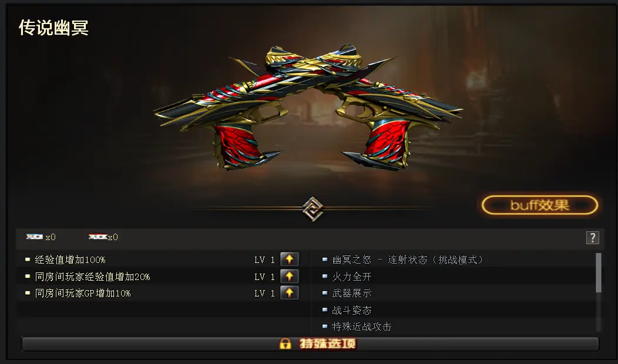Open the buff效果 button

pyautogui.click(x=539, y=205)
